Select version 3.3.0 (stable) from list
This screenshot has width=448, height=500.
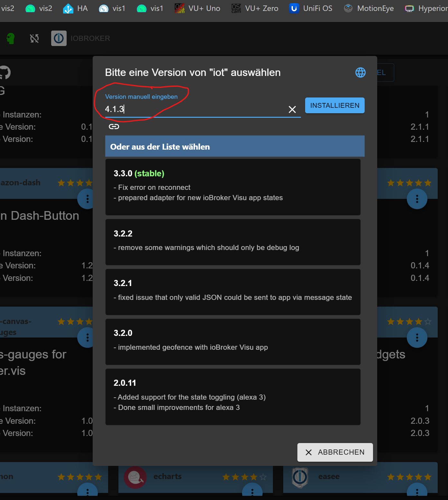click(x=233, y=187)
